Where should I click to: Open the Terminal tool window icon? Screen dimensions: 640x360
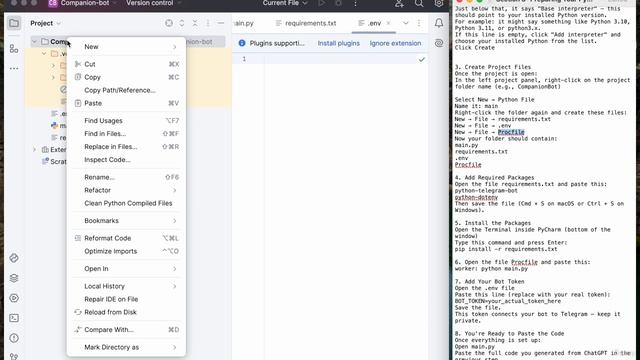pyautogui.click(x=14, y=318)
